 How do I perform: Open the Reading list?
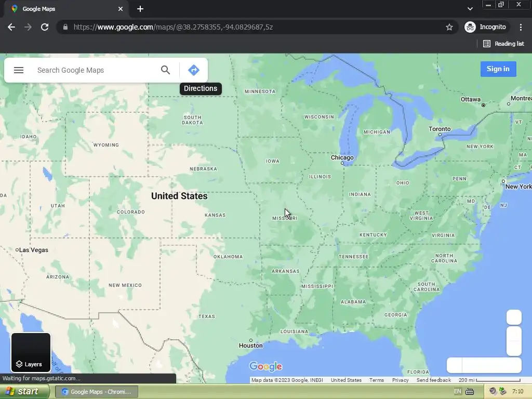(x=504, y=44)
